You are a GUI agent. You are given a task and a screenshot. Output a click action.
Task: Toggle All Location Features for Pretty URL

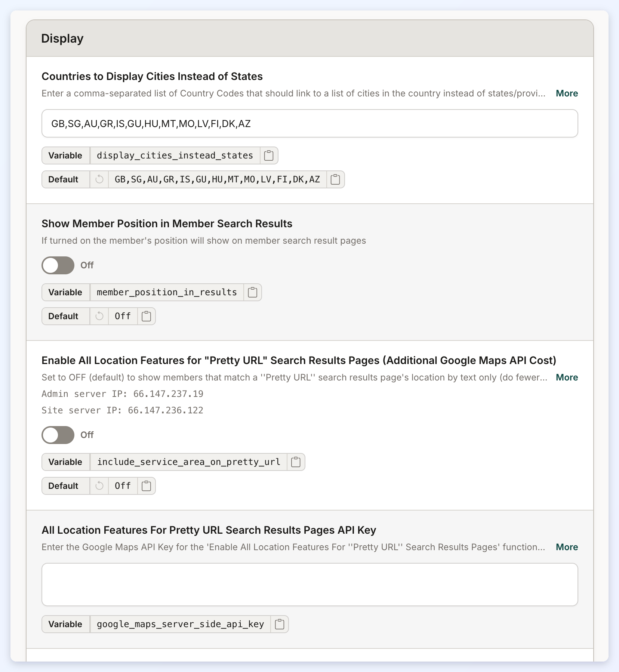click(58, 435)
